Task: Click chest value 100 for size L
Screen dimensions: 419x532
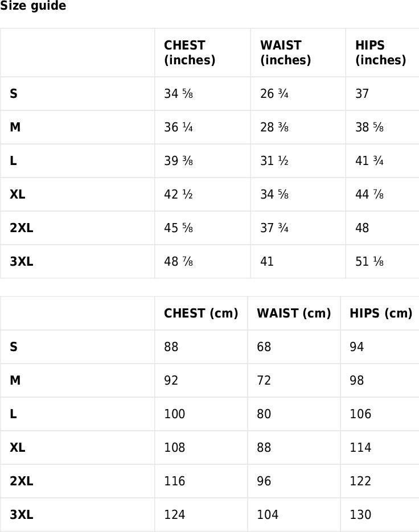Action: (x=175, y=414)
